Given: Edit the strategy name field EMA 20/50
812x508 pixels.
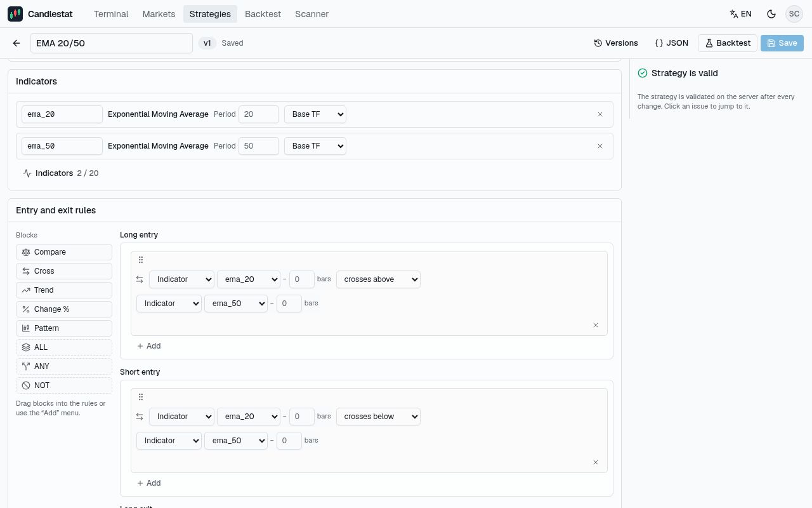Looking at the screenshot, I should point(112,43).
